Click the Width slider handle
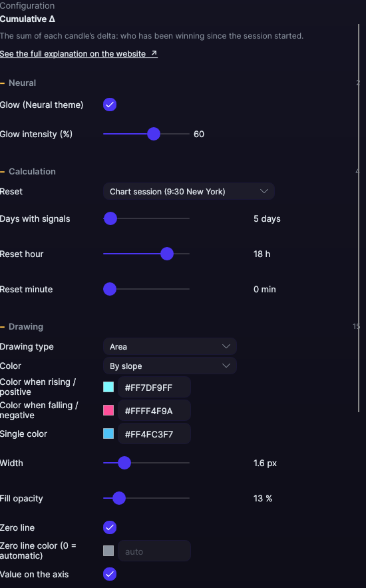This screenshot has width=366, height=588. click(x=124, y=463)
